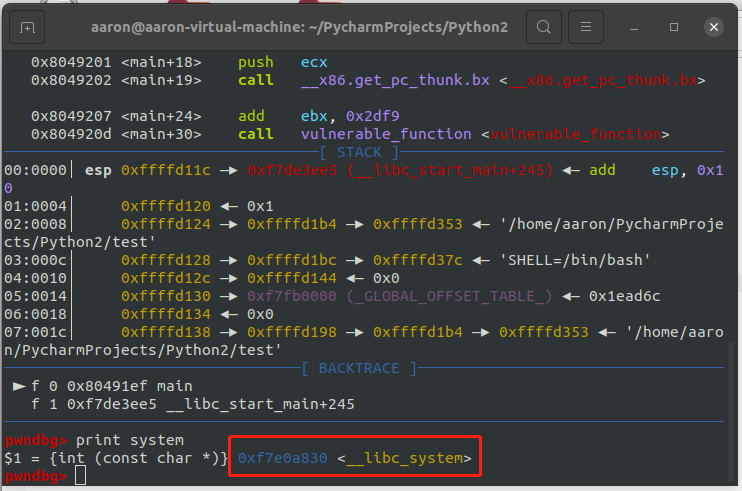The width and height of the screenshot is (742, 491).
Task: Open the terminal hamburger menu
Action: point(587,27)
